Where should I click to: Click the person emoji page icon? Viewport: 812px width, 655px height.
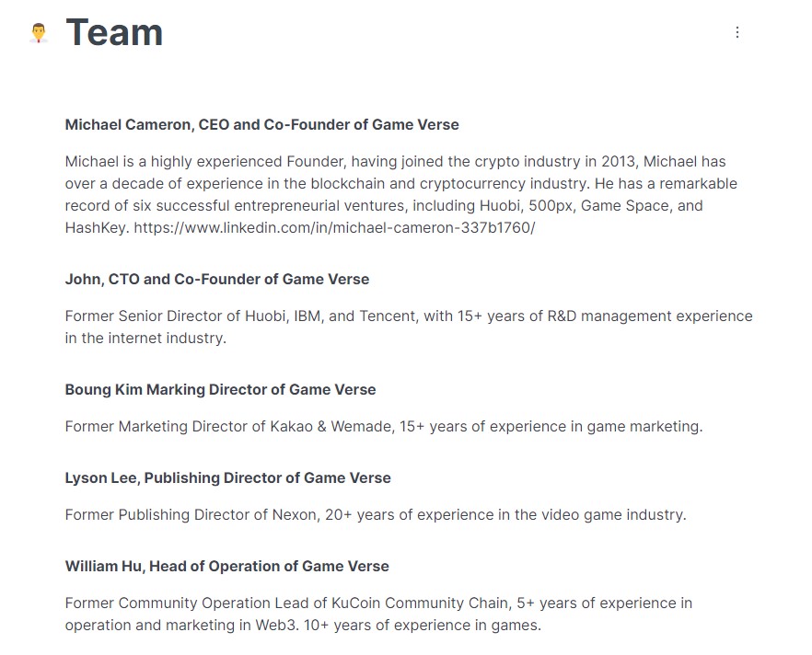(38, 34)
